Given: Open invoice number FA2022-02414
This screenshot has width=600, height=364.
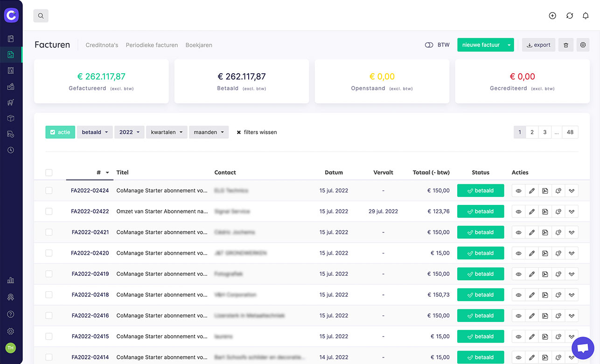Looking at the screenshot, I should coord(90,357).
